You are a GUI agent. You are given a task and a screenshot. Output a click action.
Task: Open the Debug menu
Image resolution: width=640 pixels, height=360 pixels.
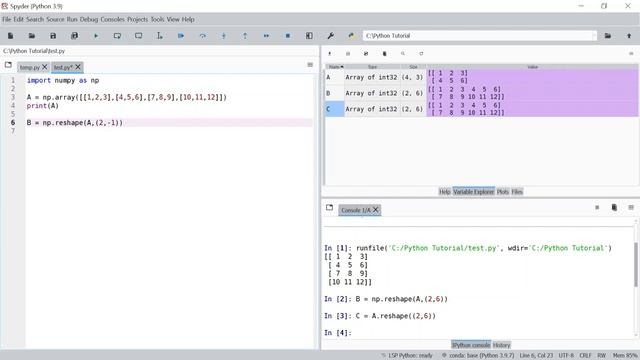click(x=89, y=19)
